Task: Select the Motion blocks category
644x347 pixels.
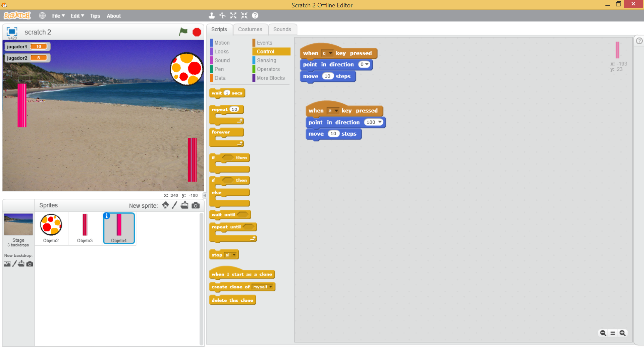Action: pyautogui.click(x=222, y=43)
